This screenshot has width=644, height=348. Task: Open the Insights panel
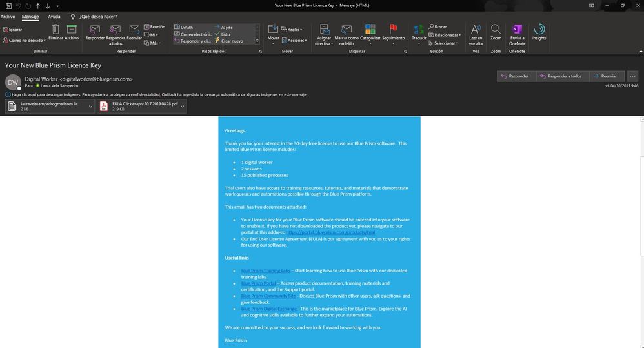coord(539,32)
